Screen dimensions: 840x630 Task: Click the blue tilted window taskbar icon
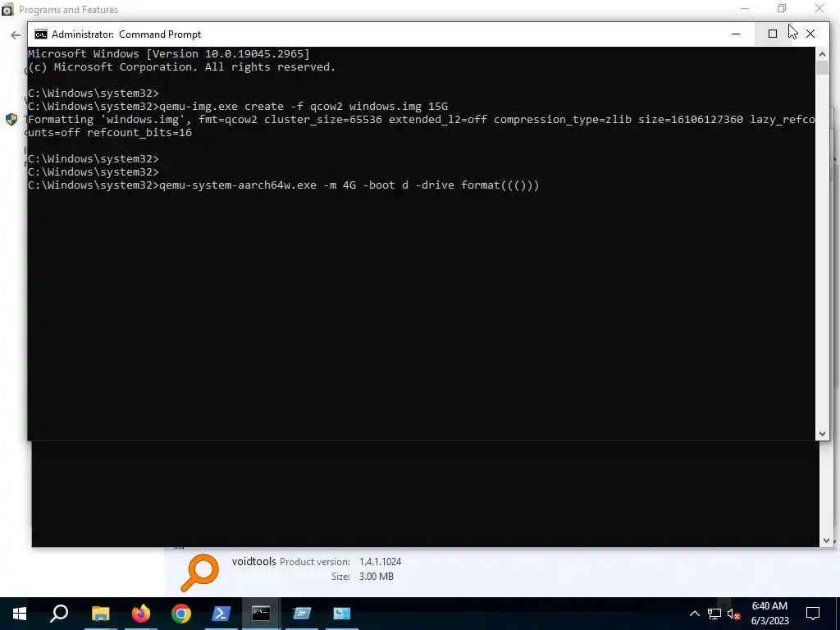point(302,614)
